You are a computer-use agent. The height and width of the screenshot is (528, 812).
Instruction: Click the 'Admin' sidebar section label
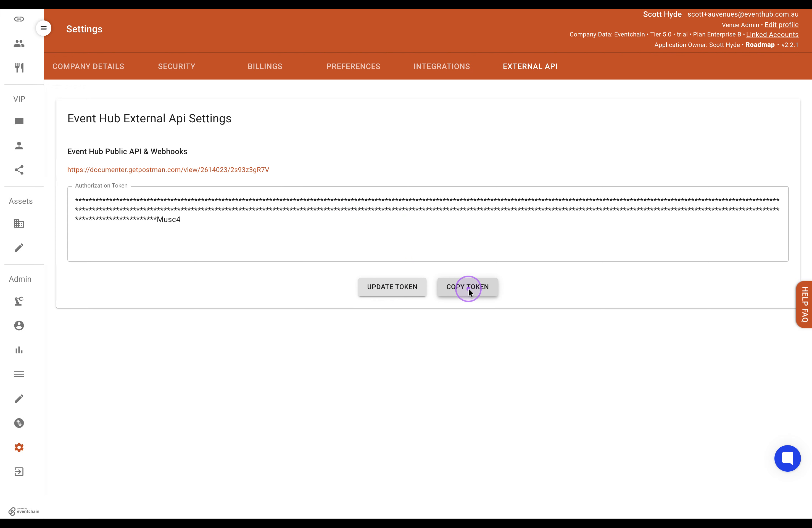[20, 279]
